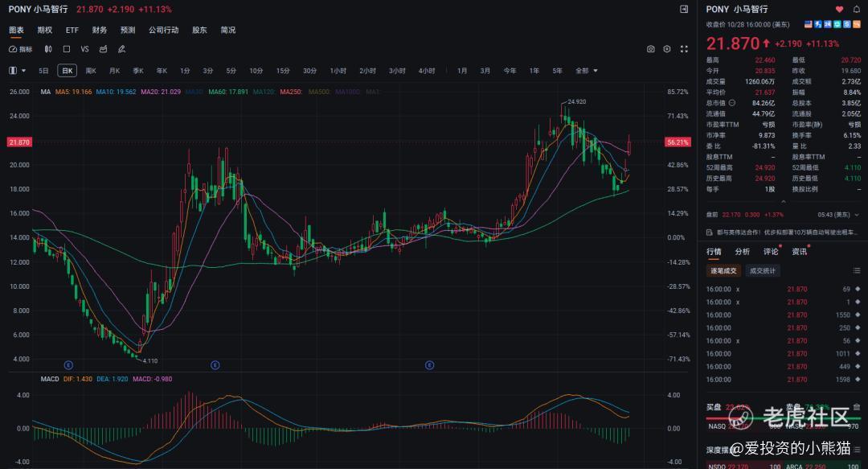Expand the pre-market 盘前 quote chevron
Image resolution: width=868 pixels, height=469 pixels.
pyautogui.click(x=857, y=215)
